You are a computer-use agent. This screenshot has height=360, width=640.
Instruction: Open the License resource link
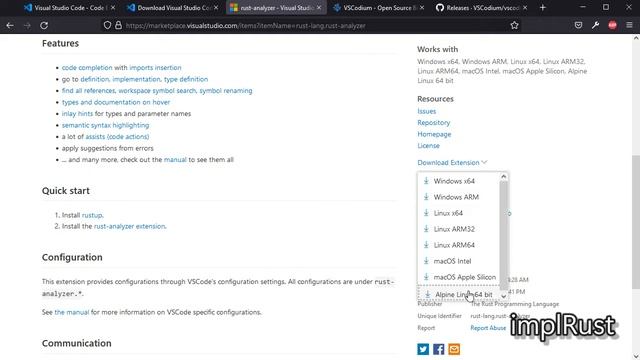[428, 145]
